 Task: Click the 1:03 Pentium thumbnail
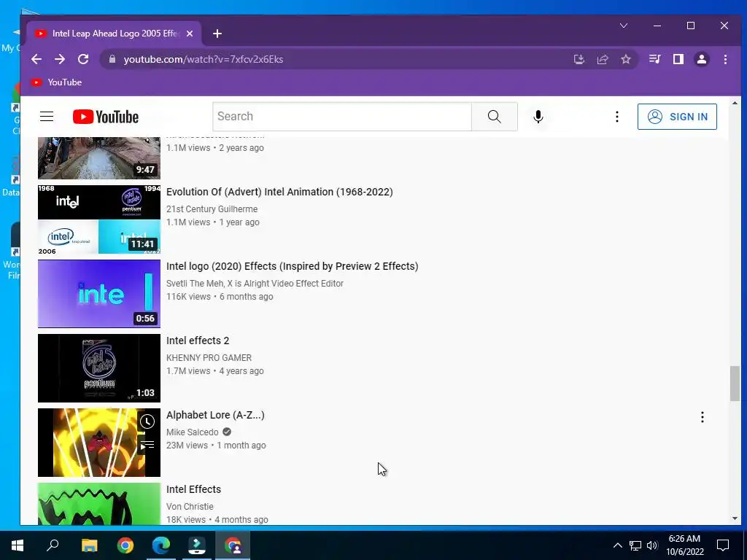click(99, 368)
